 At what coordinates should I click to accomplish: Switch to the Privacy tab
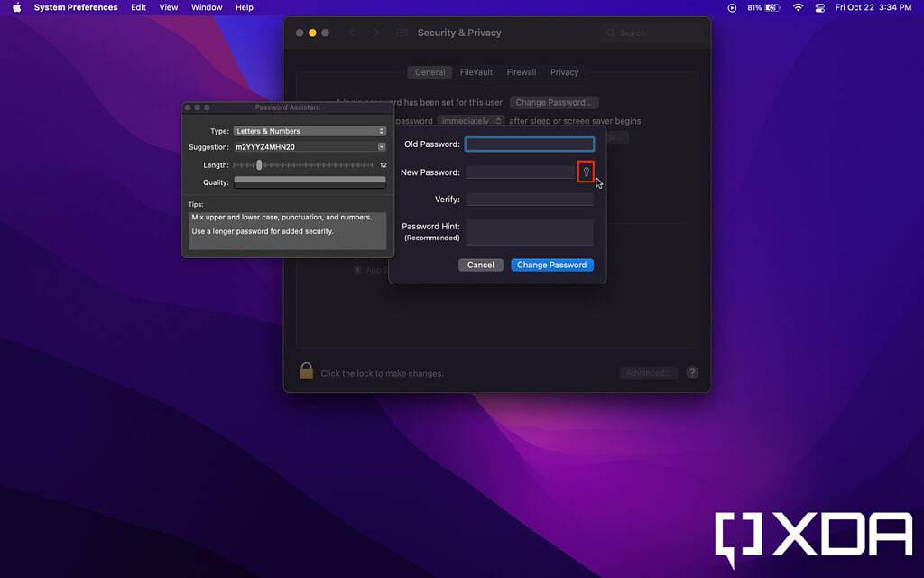(565, 72)
